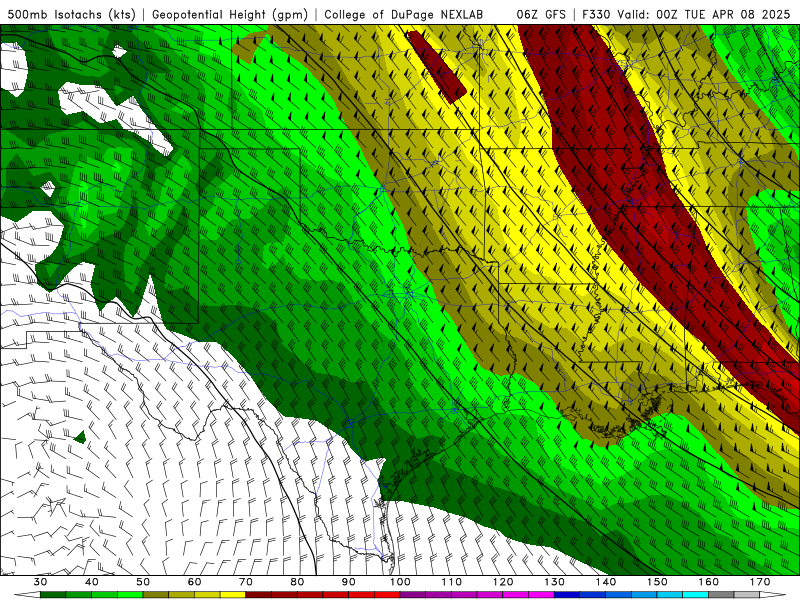Click the legend value "110"
The image size is (800, 600).
pos(452,582)
